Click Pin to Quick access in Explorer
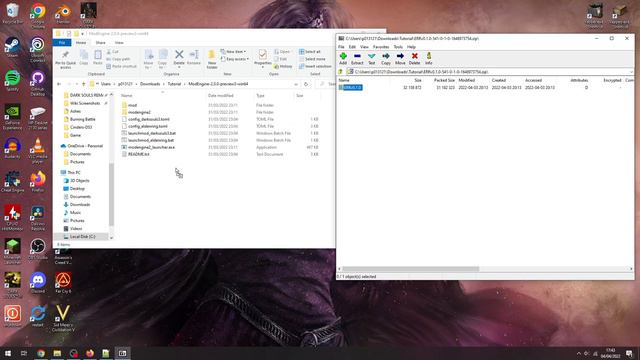 pos(65,59)
